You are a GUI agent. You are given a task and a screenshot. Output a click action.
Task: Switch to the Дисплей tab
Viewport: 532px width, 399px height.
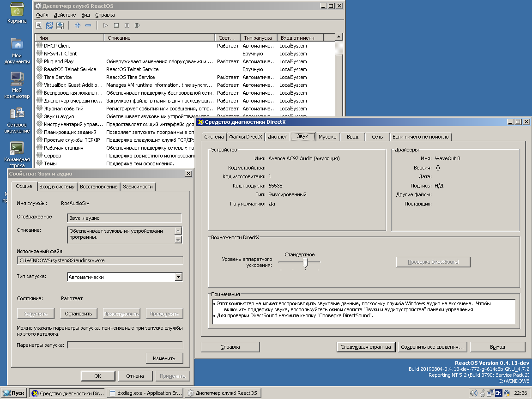coord(278,137)
